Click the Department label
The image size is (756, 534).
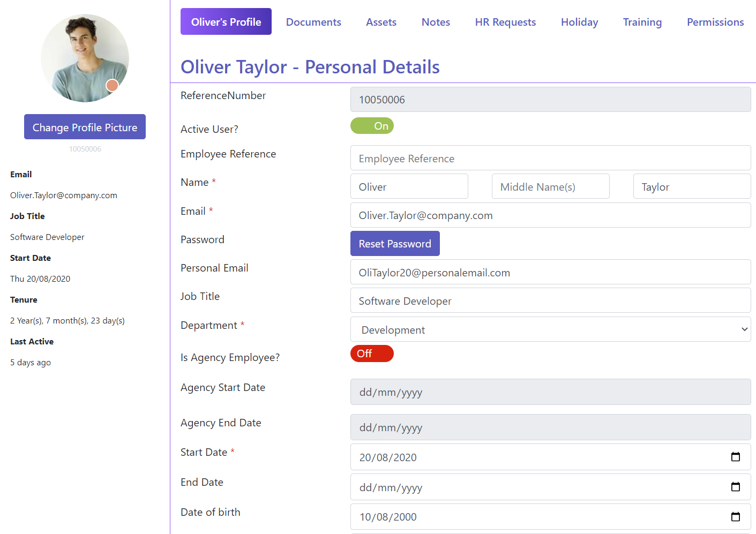click(208, 325)
